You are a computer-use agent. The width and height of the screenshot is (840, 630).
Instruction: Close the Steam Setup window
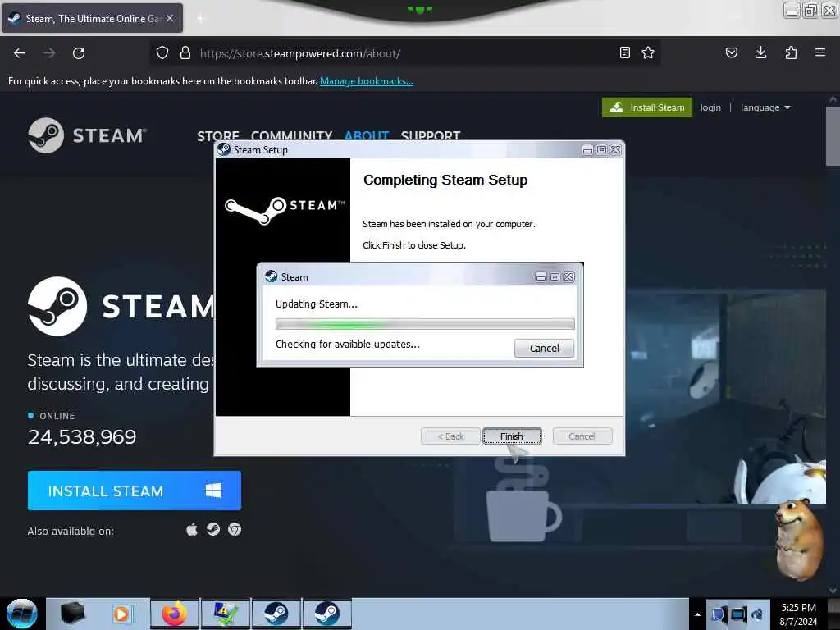click(616, 150)
